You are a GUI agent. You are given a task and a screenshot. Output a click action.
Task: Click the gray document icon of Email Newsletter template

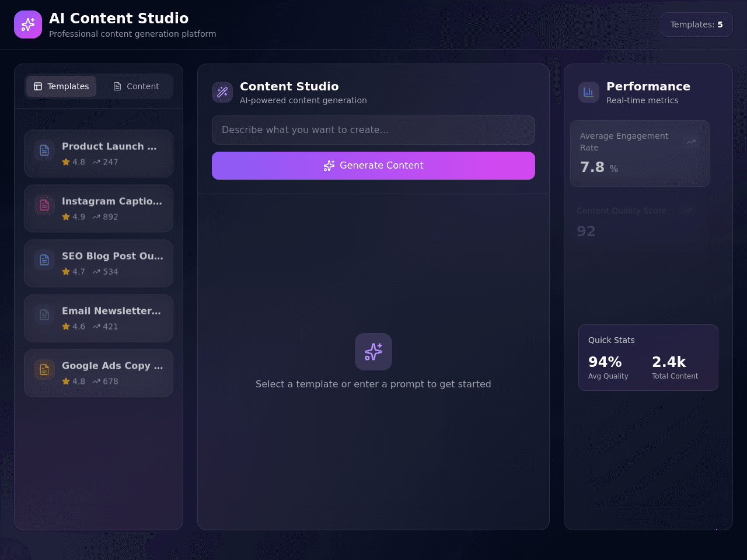[x=44, y=315]
